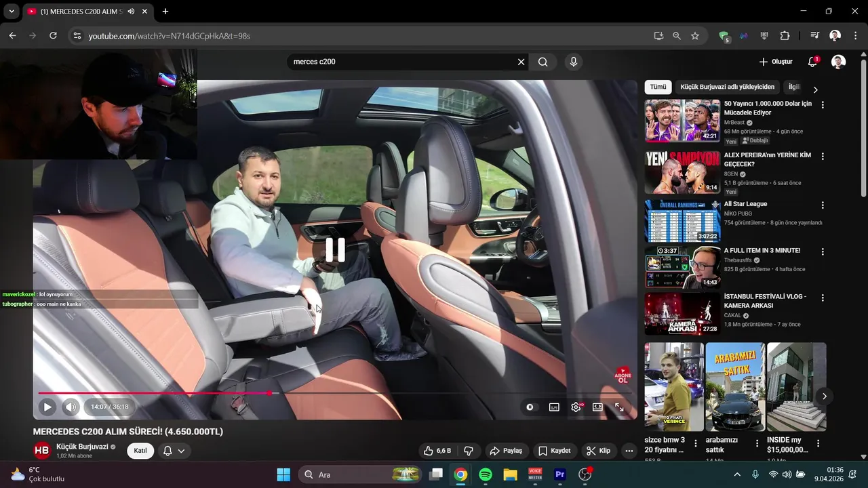Open the MrBeast 50 Yayıncı video thumbnail
Viewport: 868px width, 488px height.
coord(682,121)
